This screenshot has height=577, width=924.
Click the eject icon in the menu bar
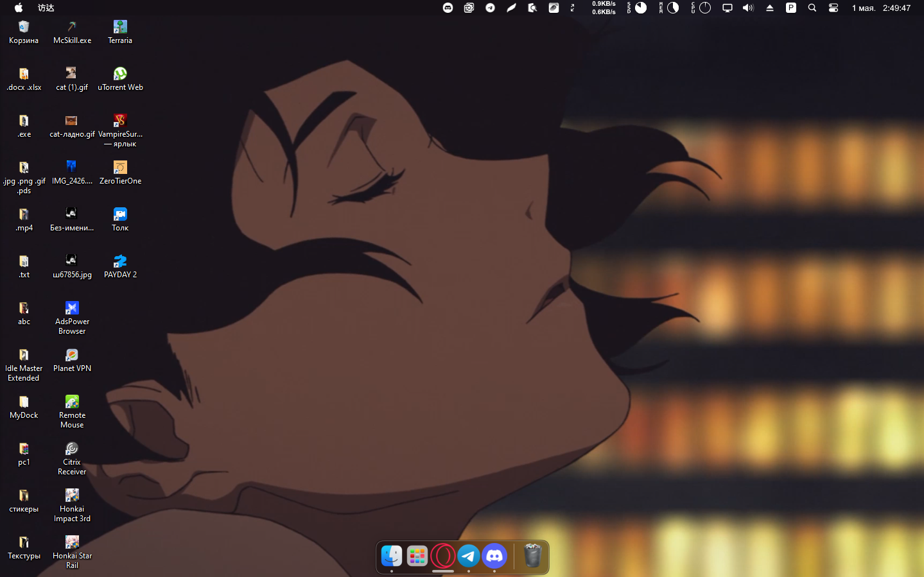(770, 8)
